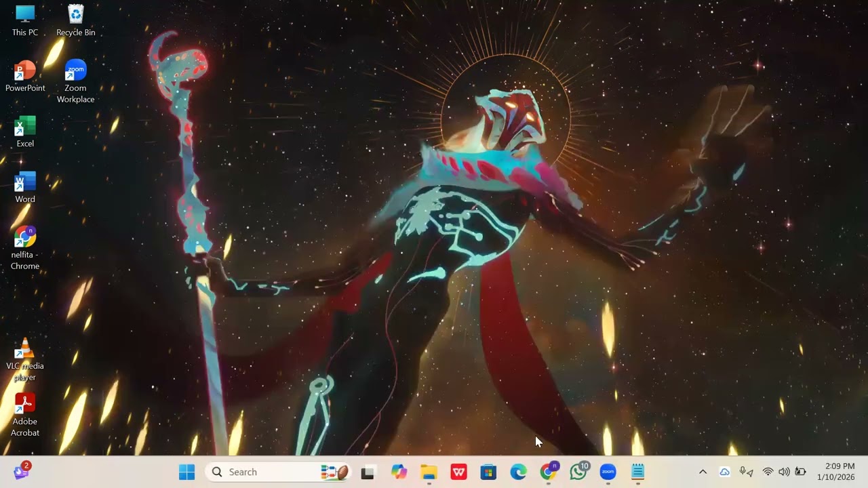The height and width of the screenshot is (488, 868).
Task: Click microphone and location tray indicator
Action: point(746,472)
